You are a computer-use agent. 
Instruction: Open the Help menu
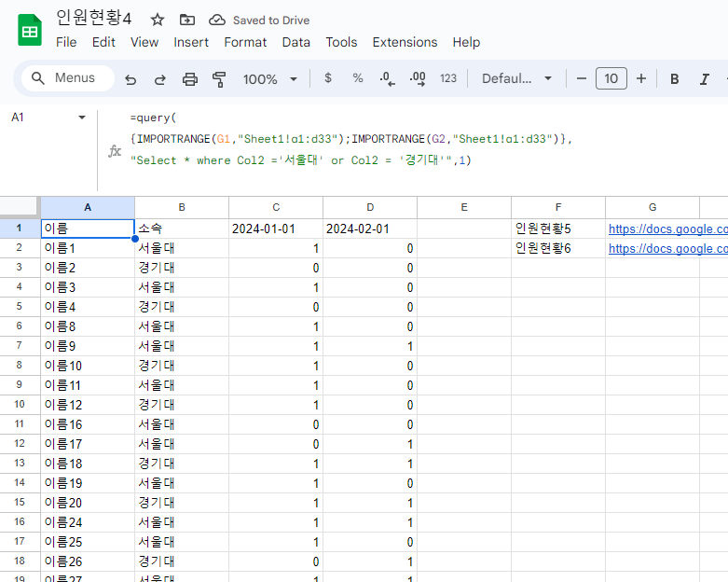point(466,42)
